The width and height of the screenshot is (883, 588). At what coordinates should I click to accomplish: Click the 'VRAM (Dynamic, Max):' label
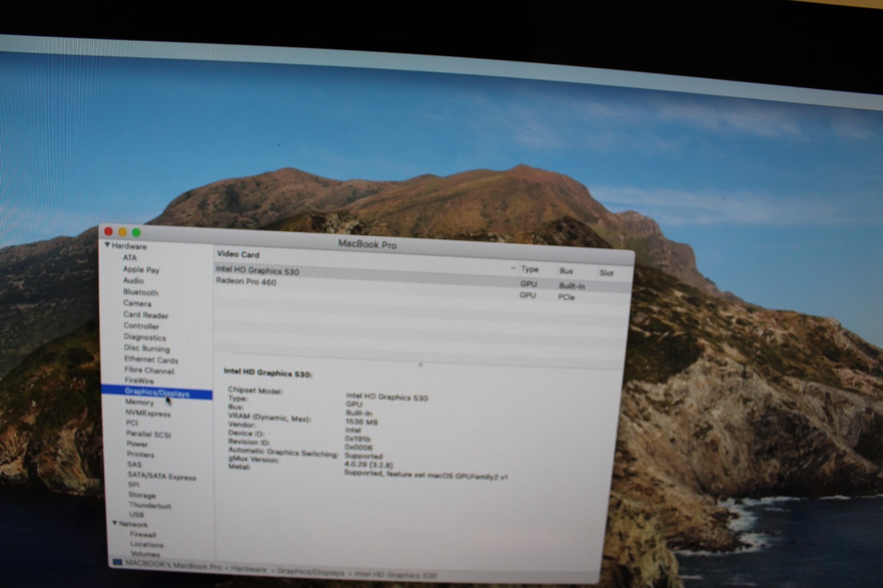point(269,418)
